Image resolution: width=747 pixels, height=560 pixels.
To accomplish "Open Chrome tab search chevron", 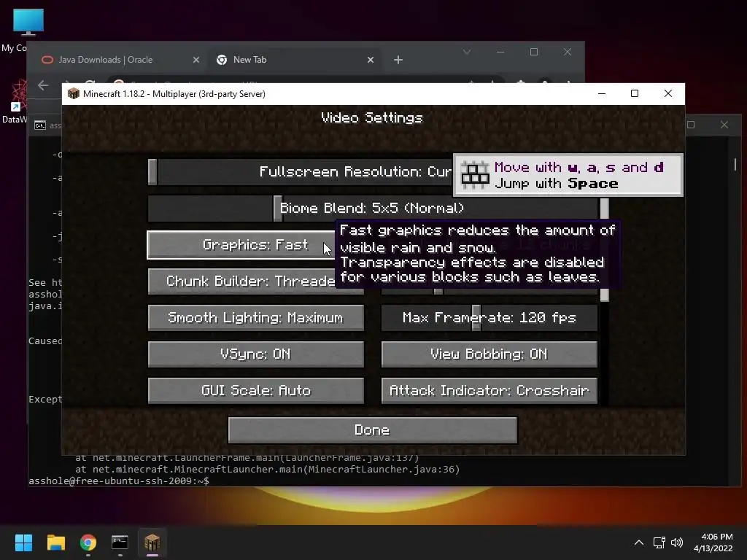I will click(467, 52).
